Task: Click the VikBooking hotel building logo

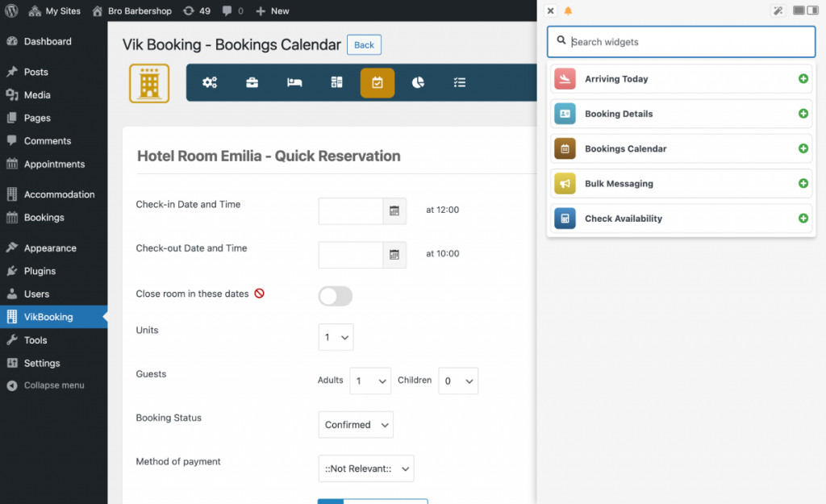Action: [x=148, y=82]
